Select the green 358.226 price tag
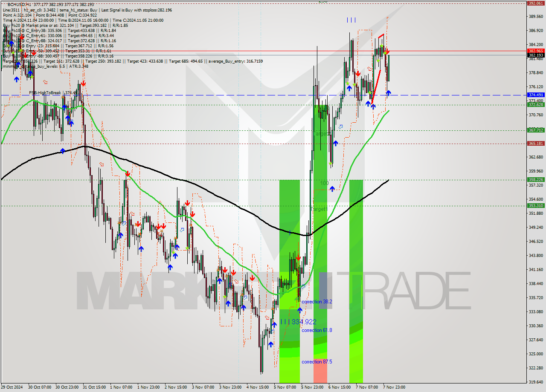The width and height of the screenshot is (546, 392). 536,179
